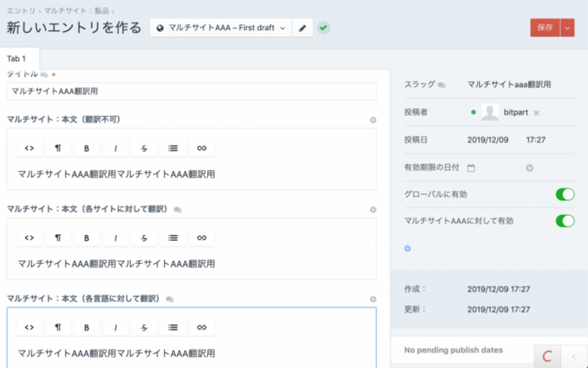
Task: Open HTML code view in third editor
Action: pos(29,328)
